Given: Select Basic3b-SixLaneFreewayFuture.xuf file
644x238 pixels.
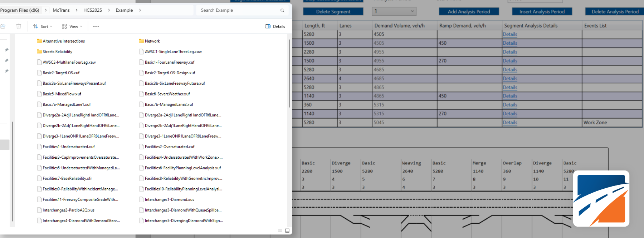Looking at the screenshot, I should pos(172,83).
